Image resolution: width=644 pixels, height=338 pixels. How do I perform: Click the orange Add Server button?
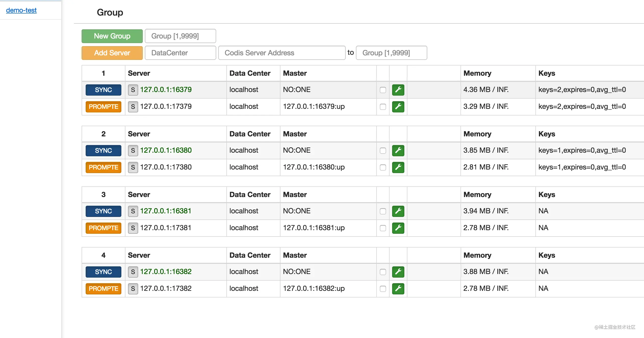pos(112,53)
